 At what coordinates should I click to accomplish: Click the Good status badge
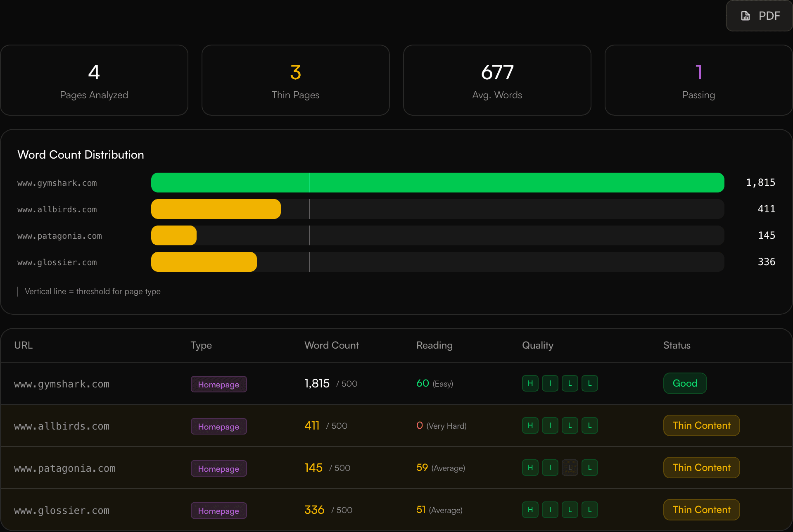coord(685,383)
